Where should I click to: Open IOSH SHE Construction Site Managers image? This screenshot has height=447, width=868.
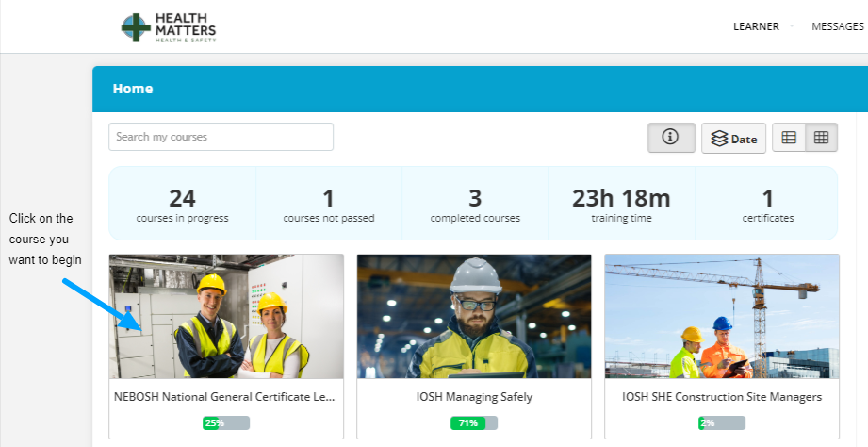722,316
